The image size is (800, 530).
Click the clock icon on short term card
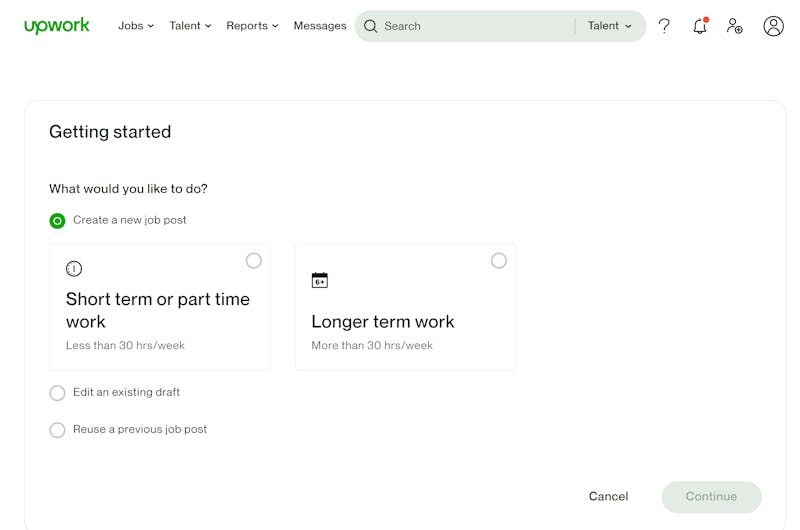click(74, 268)
